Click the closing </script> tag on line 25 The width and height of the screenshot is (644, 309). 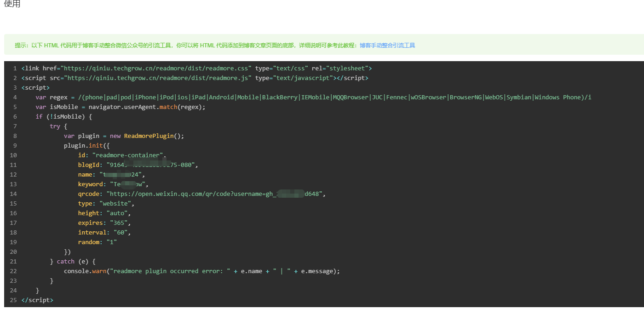37,300
